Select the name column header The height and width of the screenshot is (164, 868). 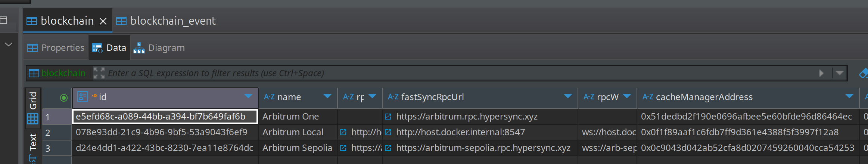[x=298, y=98]
